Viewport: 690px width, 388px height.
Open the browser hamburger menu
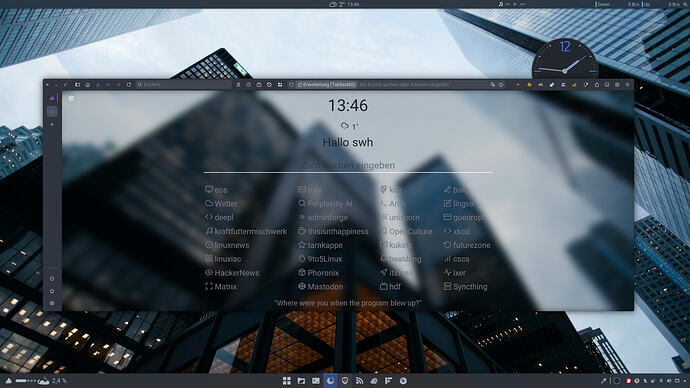click(628, 84)
